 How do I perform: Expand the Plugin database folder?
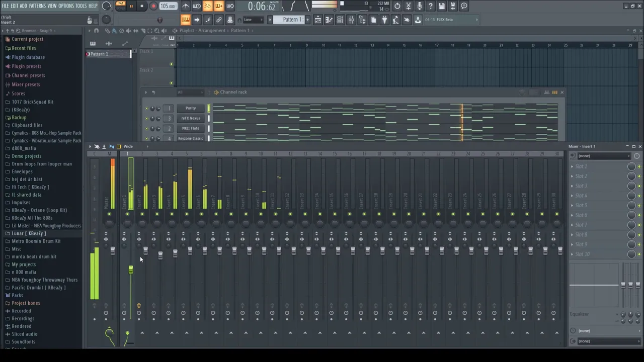(28, 57)
